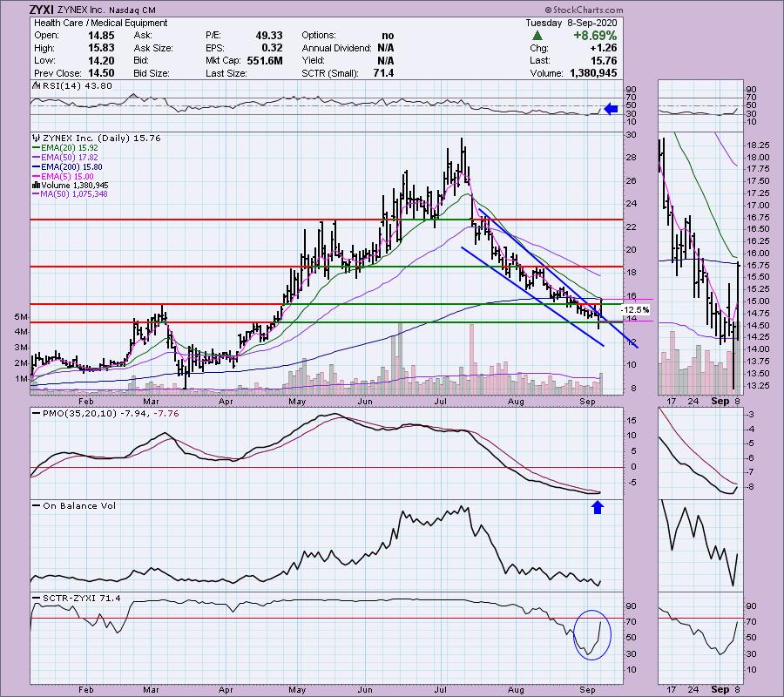Click the green EMA(20) legend line swatch
This screenshot has width=784, height=697.
tap(36, 148)
